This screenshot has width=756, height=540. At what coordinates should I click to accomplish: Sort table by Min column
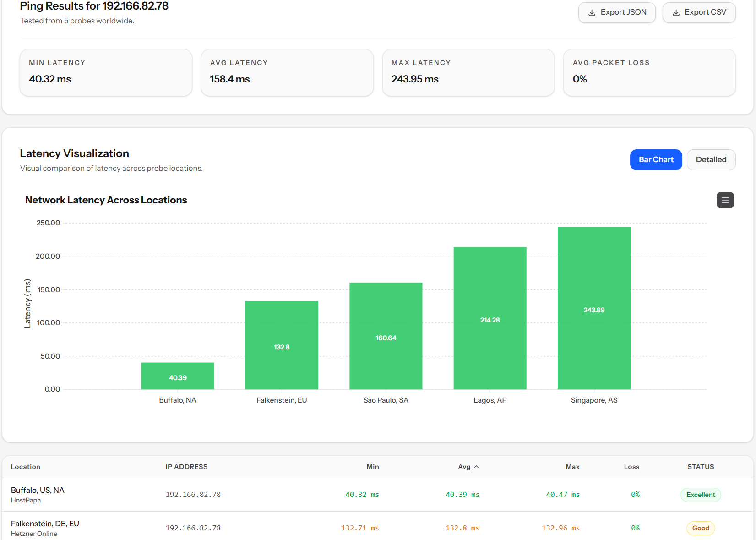[373, 467]
